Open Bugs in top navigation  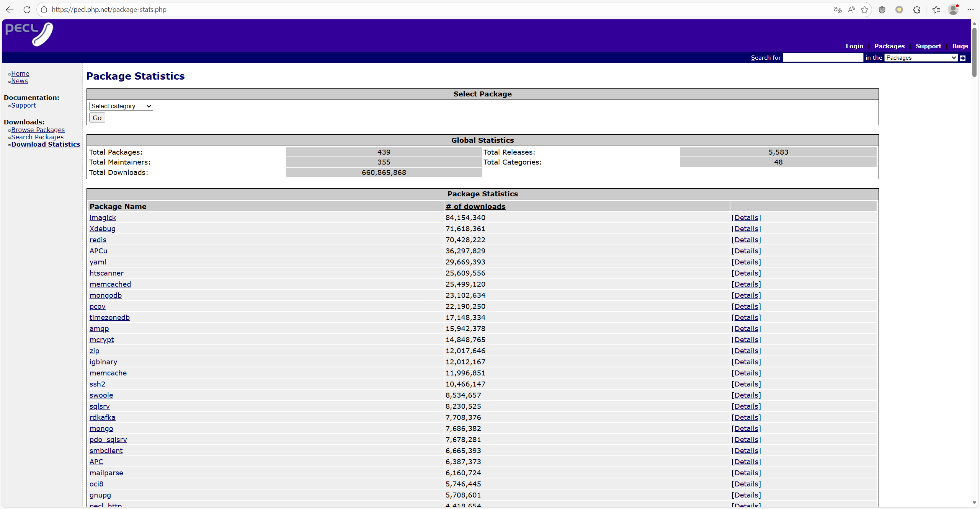pos(960,46)
